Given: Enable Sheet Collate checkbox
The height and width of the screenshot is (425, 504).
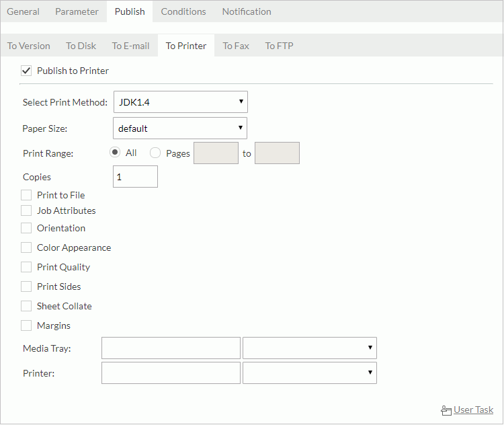Looking at the screenshot, I should click(x=26, y=306).
